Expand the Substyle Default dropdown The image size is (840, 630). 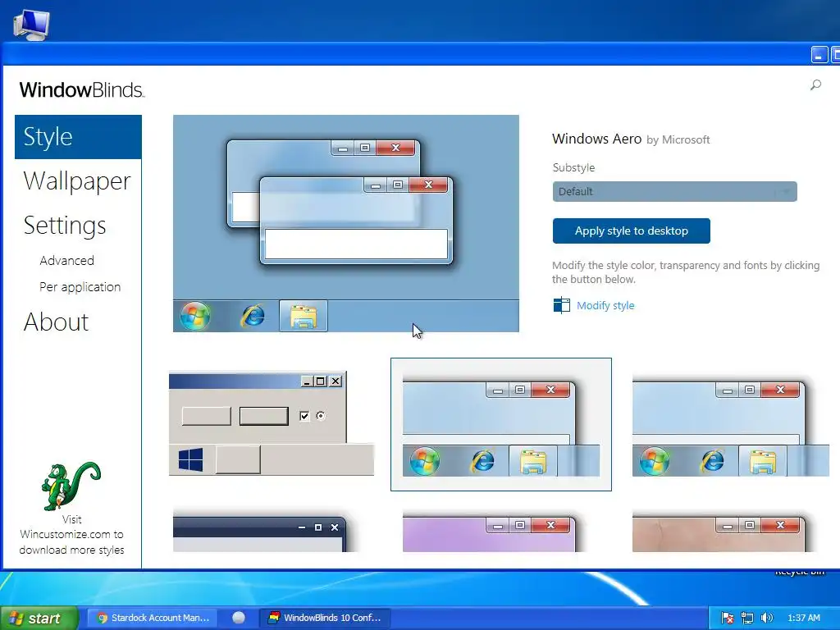click(674, 191)
